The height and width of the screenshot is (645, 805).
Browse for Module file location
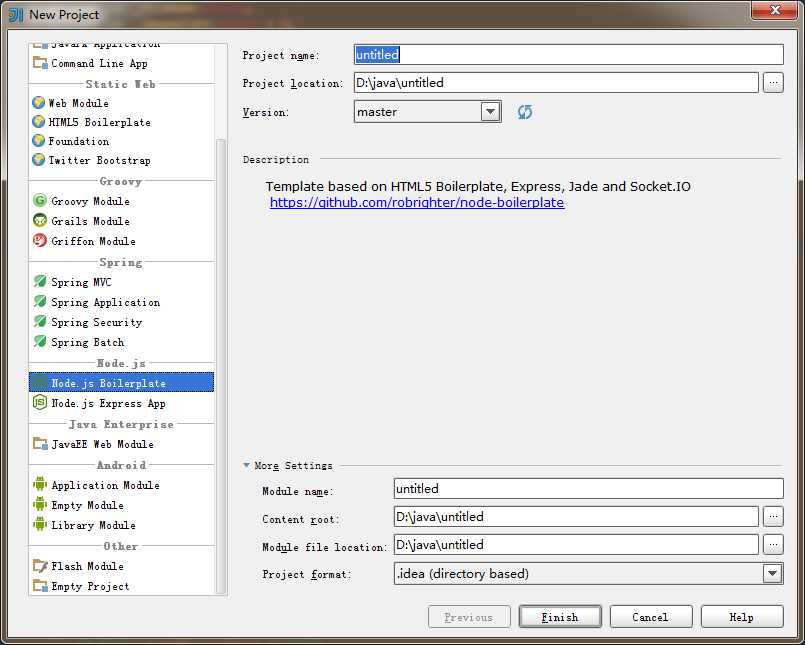coord(773,544)
